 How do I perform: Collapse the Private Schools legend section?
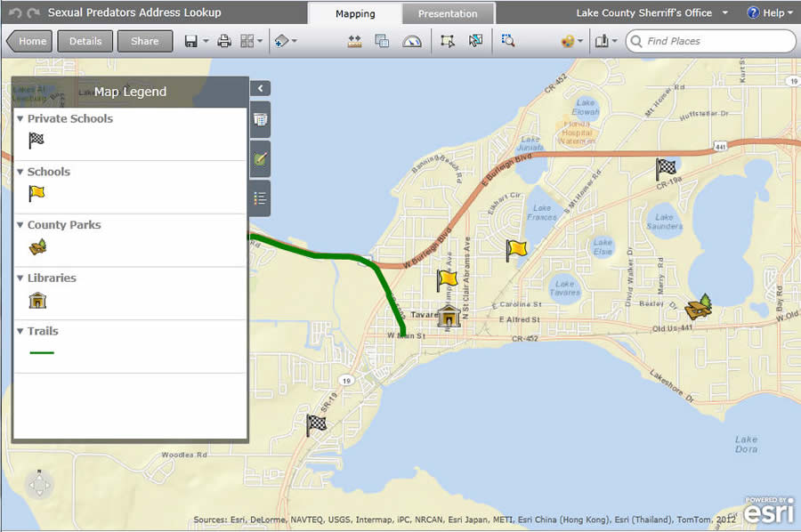coord(22,118)
